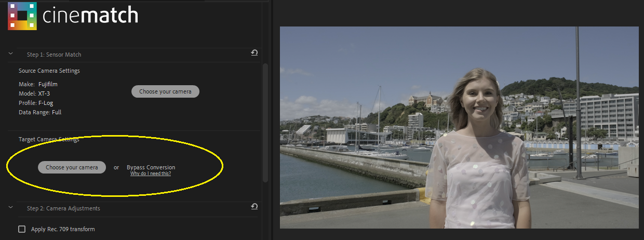Click the CineMatch colorful logo icon
This screenshot has height=240, width=644.
click(x=22, y=16)
